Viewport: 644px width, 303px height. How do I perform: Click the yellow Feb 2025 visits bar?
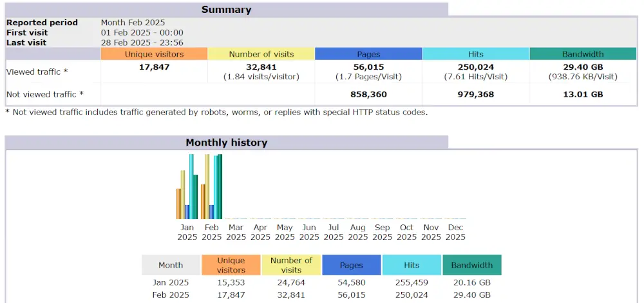207,187
